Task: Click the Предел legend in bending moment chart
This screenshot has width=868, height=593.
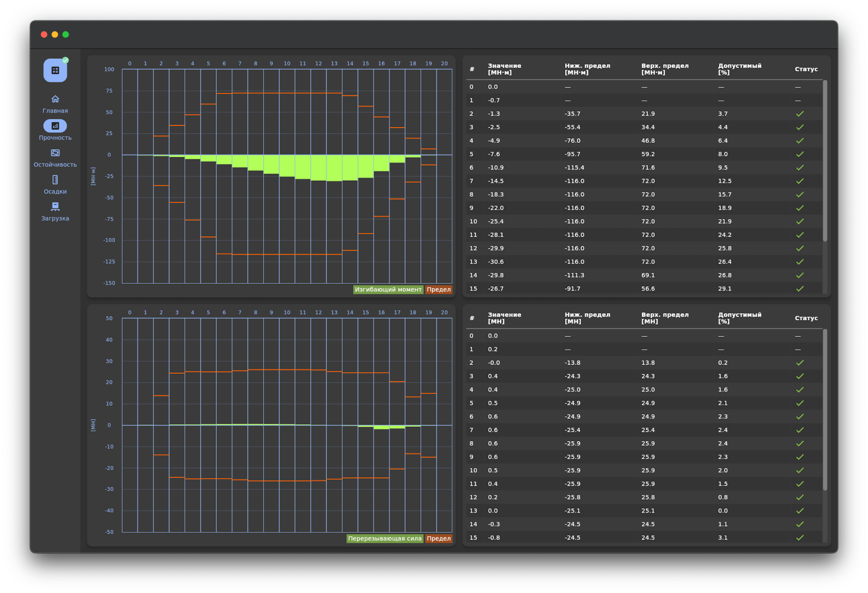Action: (438, 290)
